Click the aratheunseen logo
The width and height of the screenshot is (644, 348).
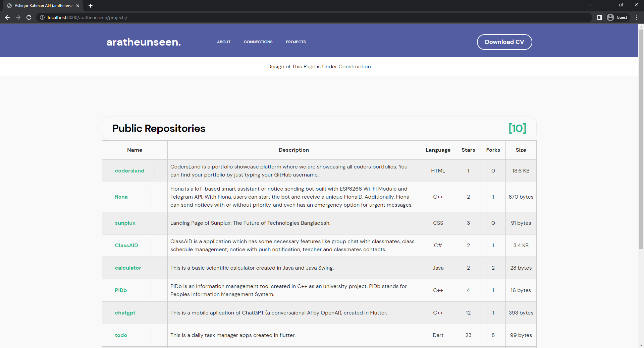[x=143, y=42]
